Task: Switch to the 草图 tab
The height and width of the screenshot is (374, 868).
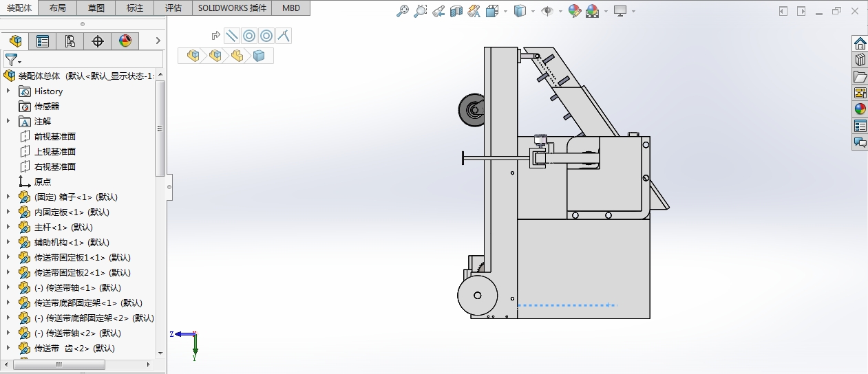Action: point(97,8)
